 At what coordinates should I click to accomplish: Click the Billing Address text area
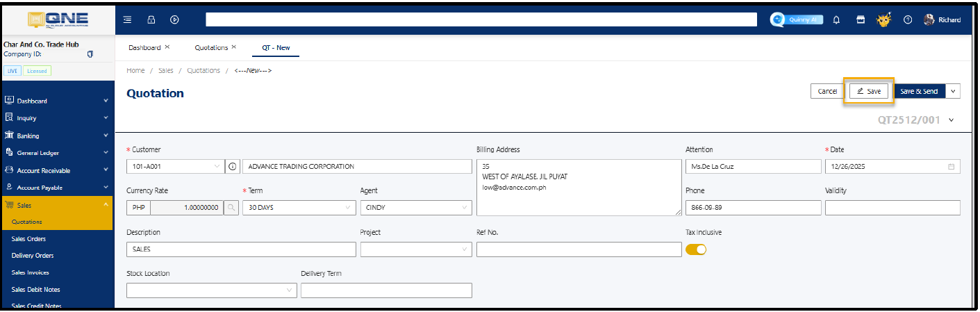(x=579, y=188)
